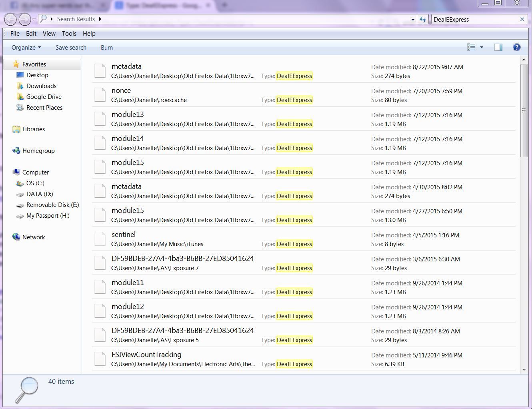The width and height of the screenshot is (532, 409).
Task: Select the 13.0 MB module15 file name
Action: pos(128,211)
